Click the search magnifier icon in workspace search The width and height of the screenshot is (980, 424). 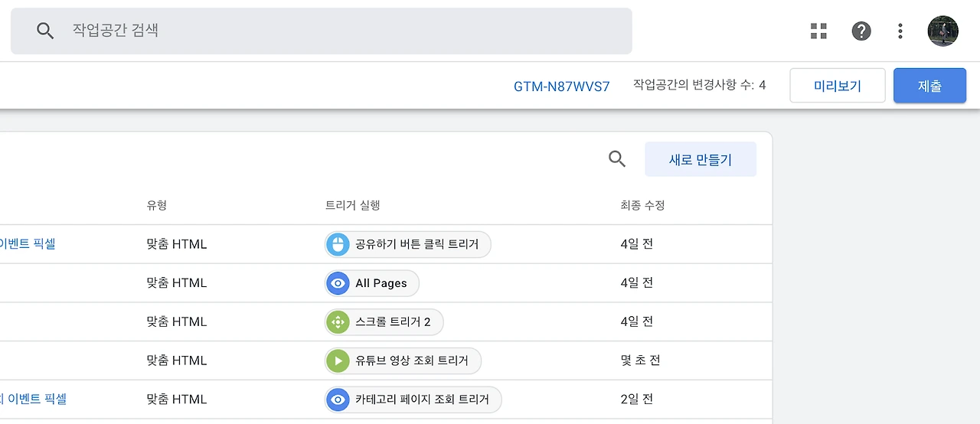click(x=45, y=31)
